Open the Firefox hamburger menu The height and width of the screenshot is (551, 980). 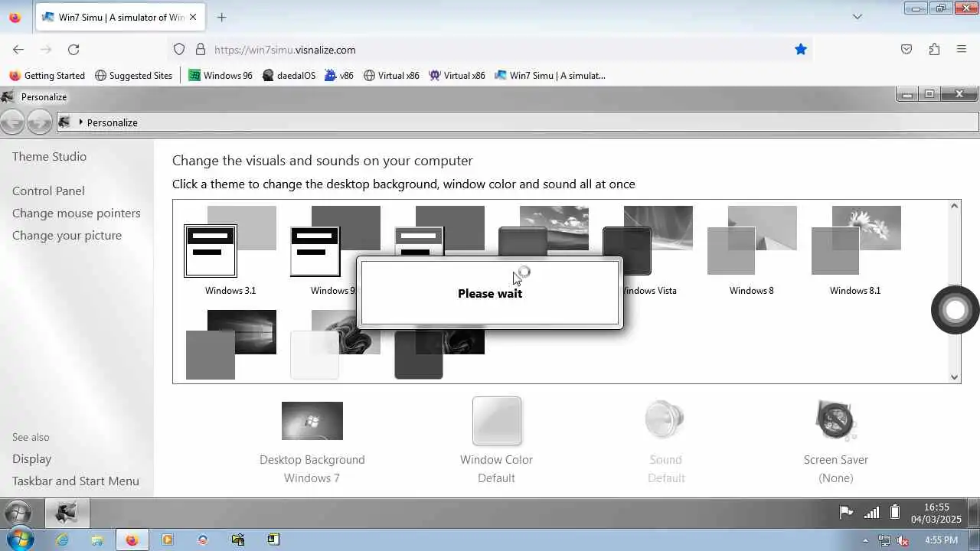[962, 50]
